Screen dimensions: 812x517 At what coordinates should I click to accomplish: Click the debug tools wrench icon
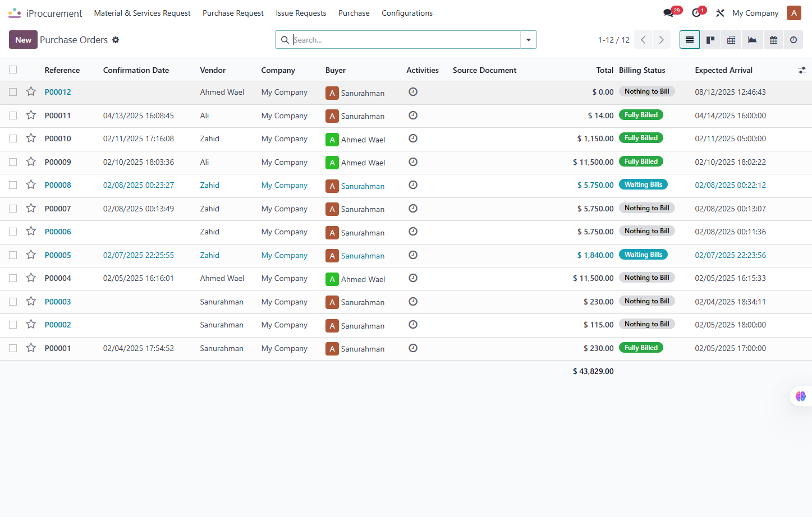pos(720,13)
